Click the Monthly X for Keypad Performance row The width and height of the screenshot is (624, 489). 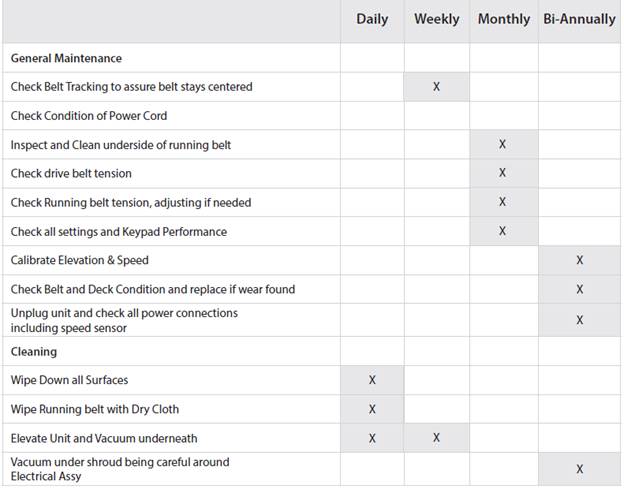click(502, 231)
